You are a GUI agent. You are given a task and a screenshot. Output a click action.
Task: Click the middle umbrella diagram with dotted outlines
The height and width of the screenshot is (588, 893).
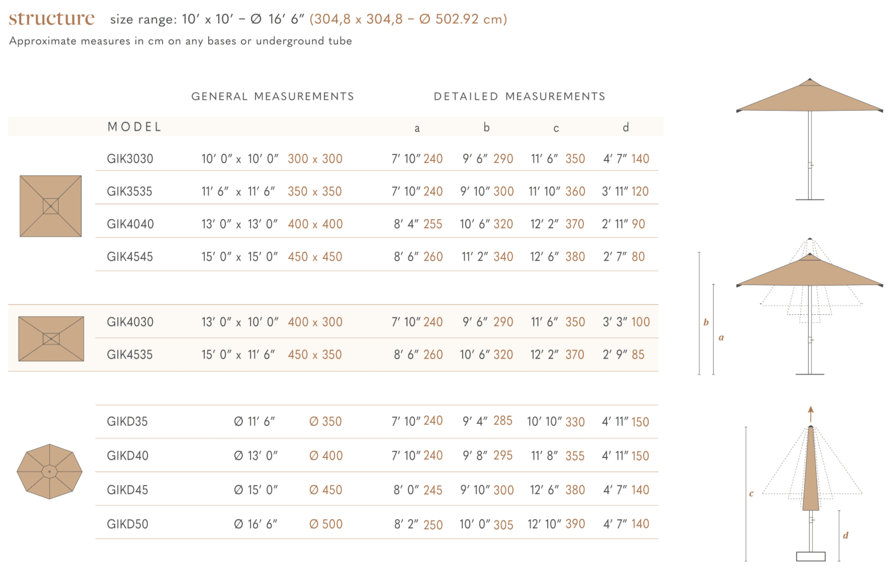tap(810, 306)
